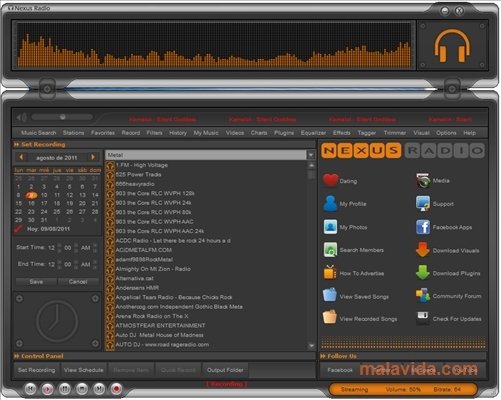Open the Facebook Apps icon
Screen dimensions: 501x400
[423, 227]
